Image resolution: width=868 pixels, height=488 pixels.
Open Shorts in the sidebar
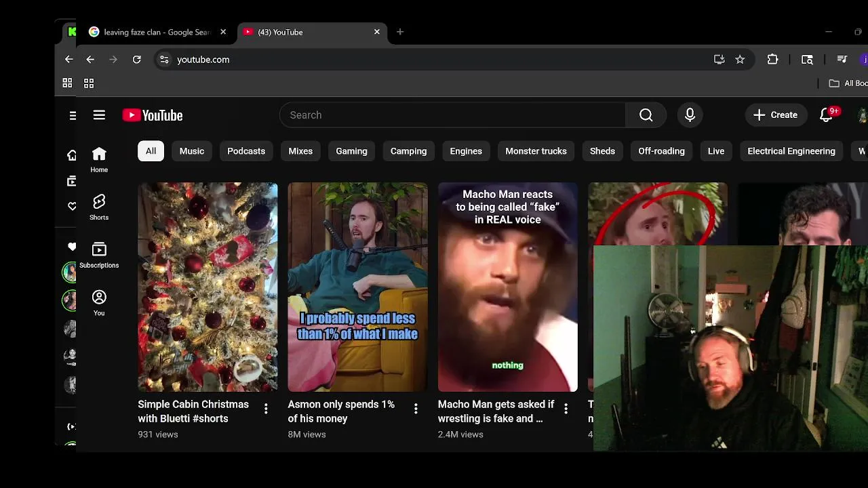click(x=99, y=208)
